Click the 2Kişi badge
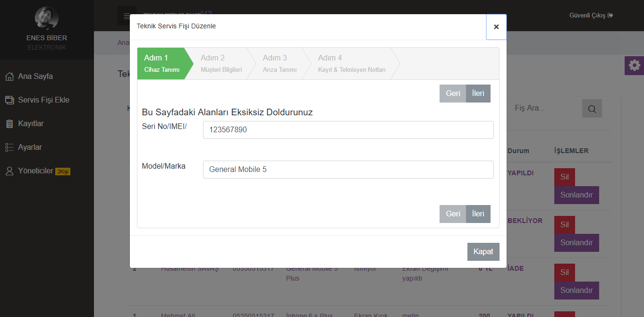 coord(63,171)
